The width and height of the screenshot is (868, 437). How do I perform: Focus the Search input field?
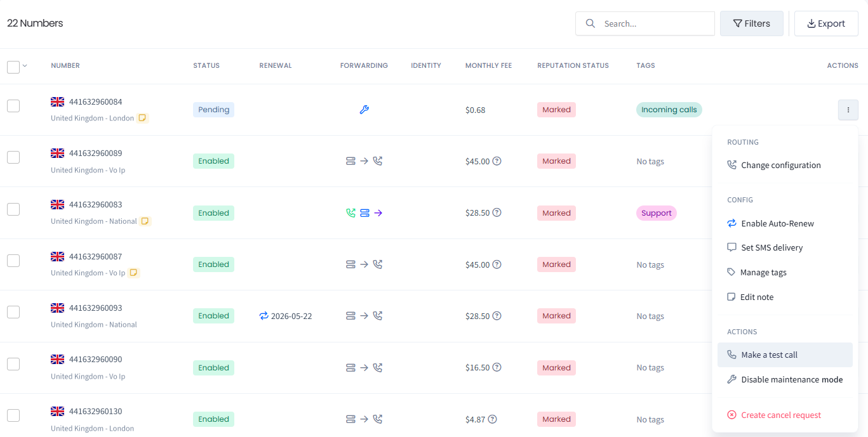pos(645,23)
